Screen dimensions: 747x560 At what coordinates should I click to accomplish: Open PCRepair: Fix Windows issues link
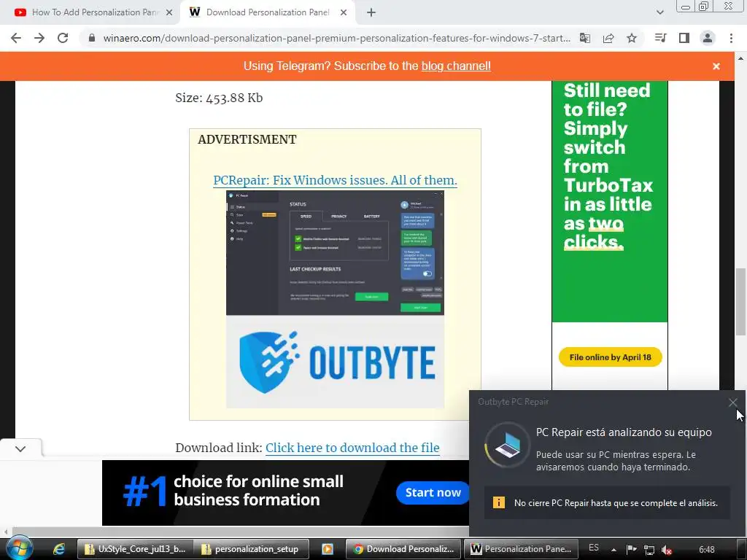point(335,181)
